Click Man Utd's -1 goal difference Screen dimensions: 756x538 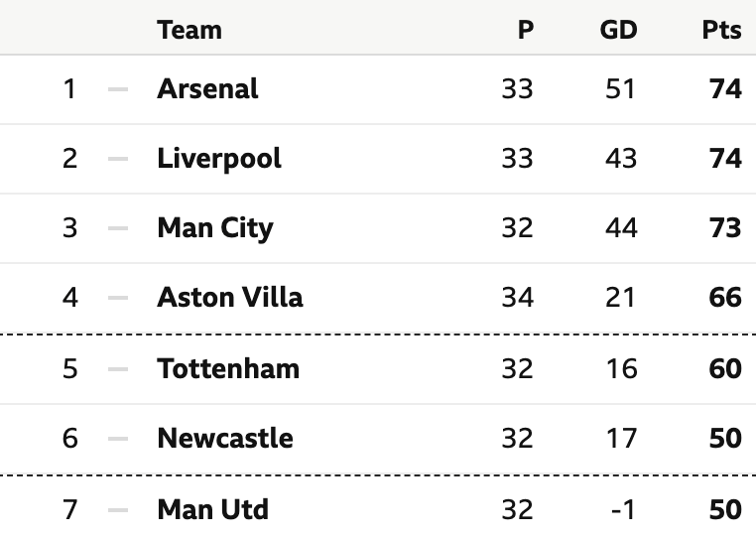pyautogui.click(x=623, y=510)
